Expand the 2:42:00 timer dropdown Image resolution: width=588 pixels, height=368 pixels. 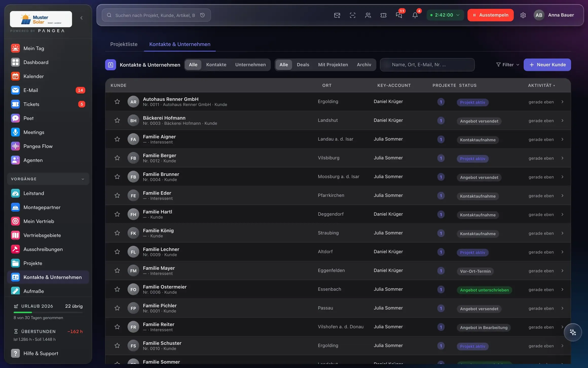click(x=445, y=15)
